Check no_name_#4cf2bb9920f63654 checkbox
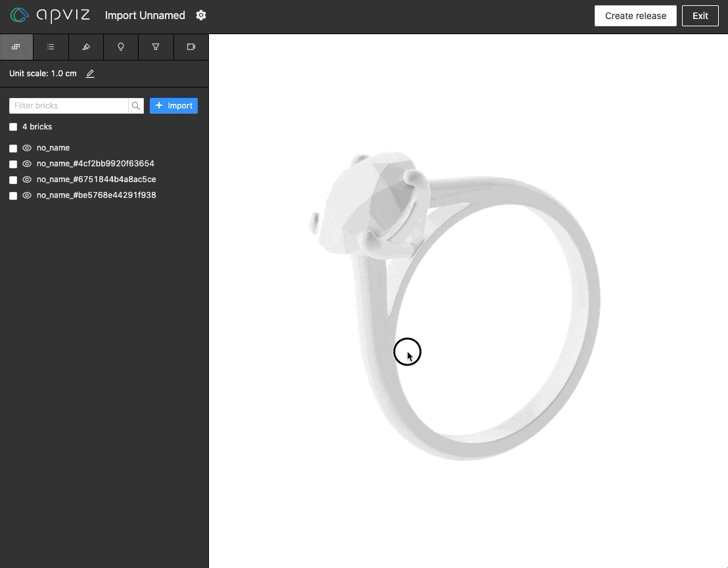728x568 pixels. click(x=13, y=164)
